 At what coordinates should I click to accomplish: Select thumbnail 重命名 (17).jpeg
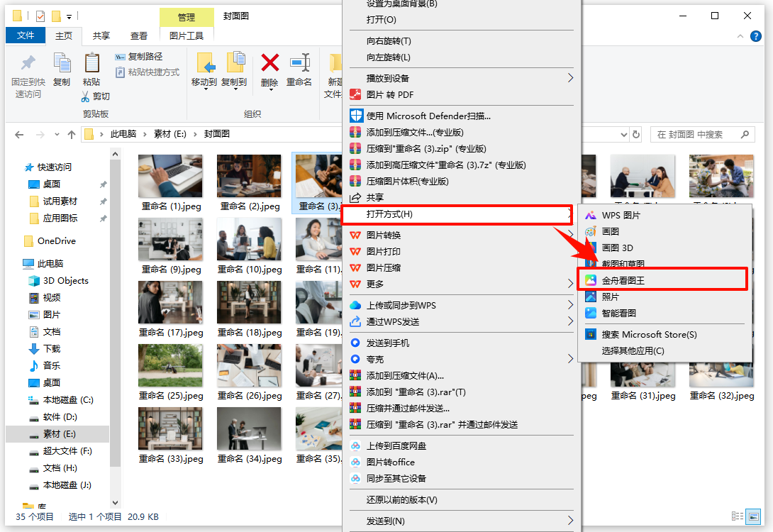pos(171,309)
